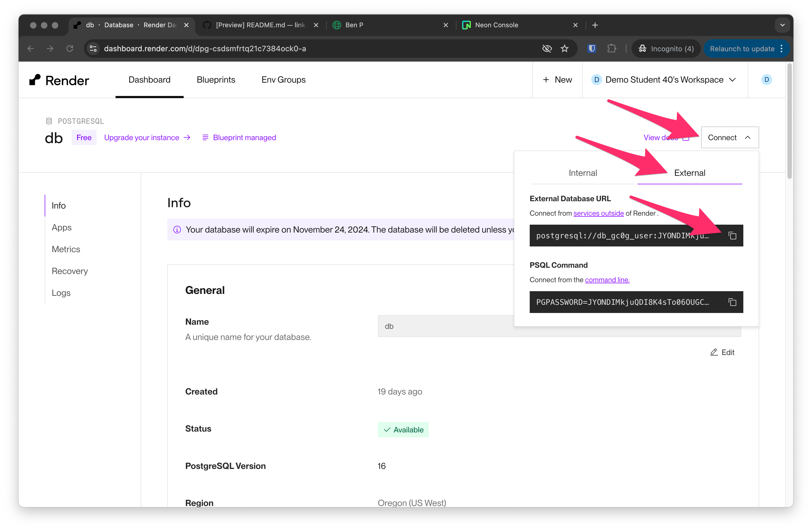Screen dimensions: 812x530
Task: Click the Edit pencil for database name
Action: click(x=722, y=352)
